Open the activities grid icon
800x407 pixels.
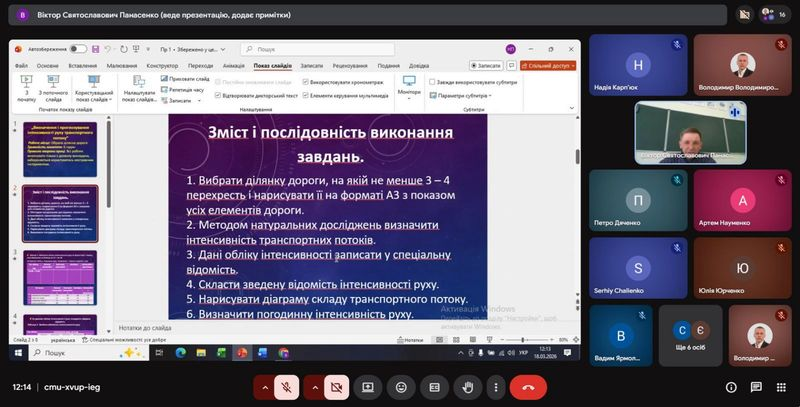click(765, 387)
